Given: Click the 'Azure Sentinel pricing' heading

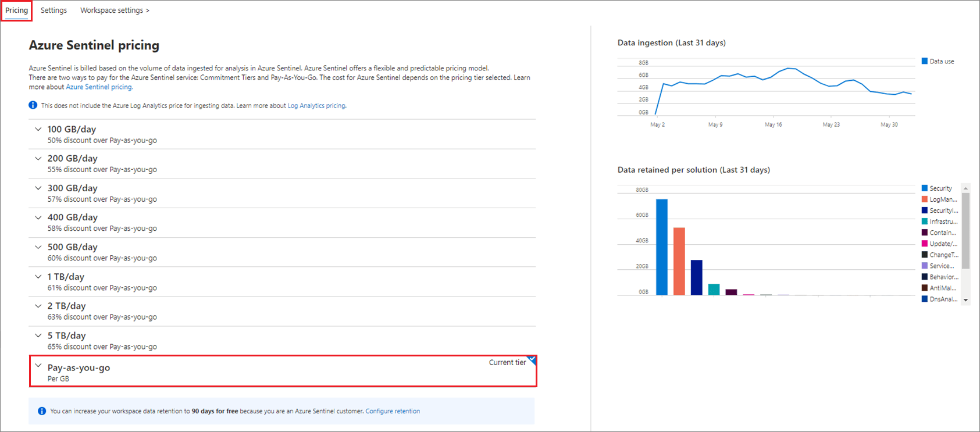Looking at the screenshot, I should (x=94, y=45).
